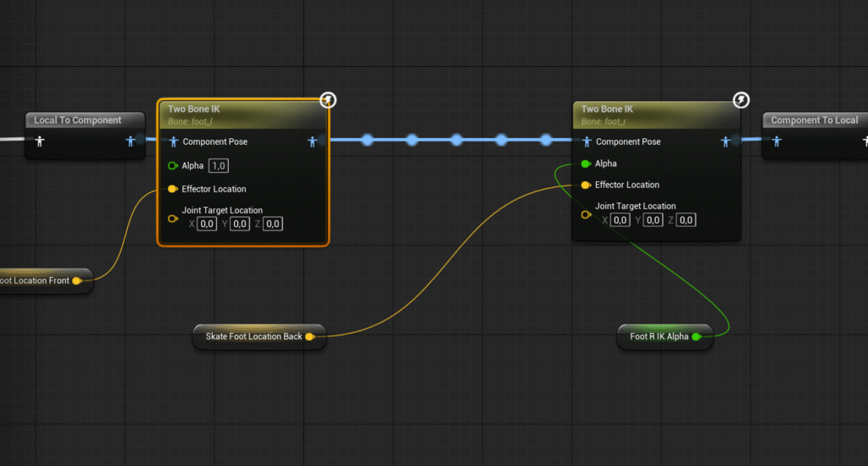Click the Effector Location pin on foot_r node
The height and width of the screenshot is (466, 868).
(x=586, y=185)
